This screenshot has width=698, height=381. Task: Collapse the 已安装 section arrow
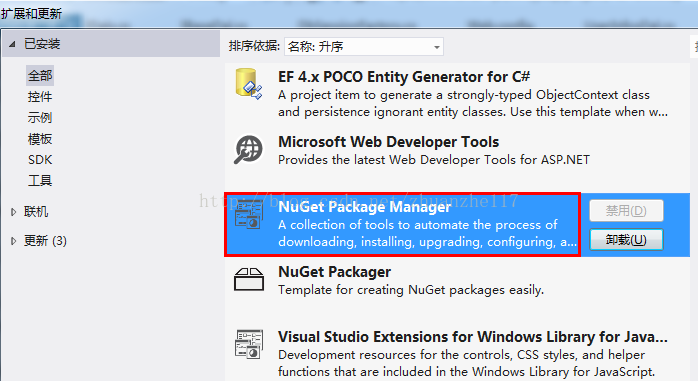(12, 44)
